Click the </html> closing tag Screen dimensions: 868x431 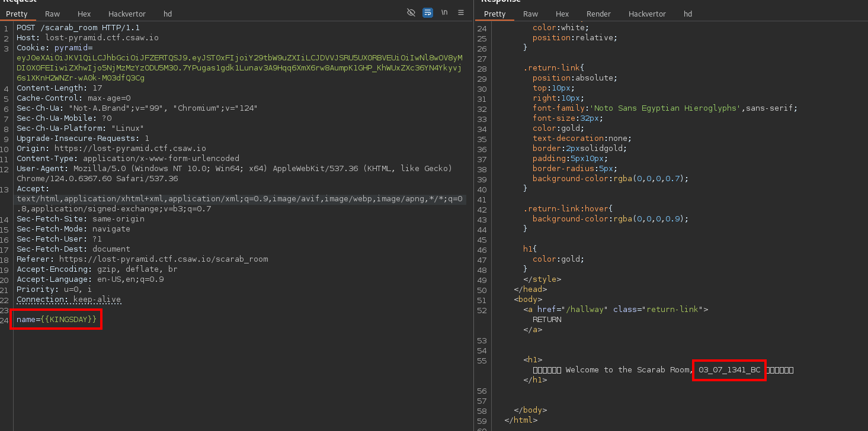tap(520, 420)
